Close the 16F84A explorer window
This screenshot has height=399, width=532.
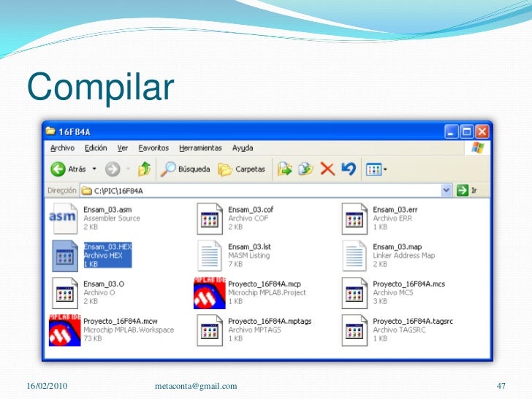coord(482,132)
